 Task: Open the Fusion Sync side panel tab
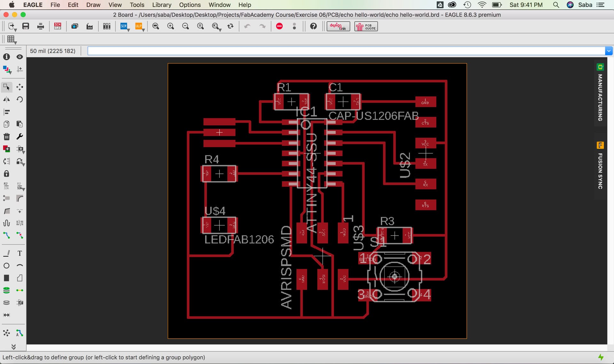[x=600, y=166]
